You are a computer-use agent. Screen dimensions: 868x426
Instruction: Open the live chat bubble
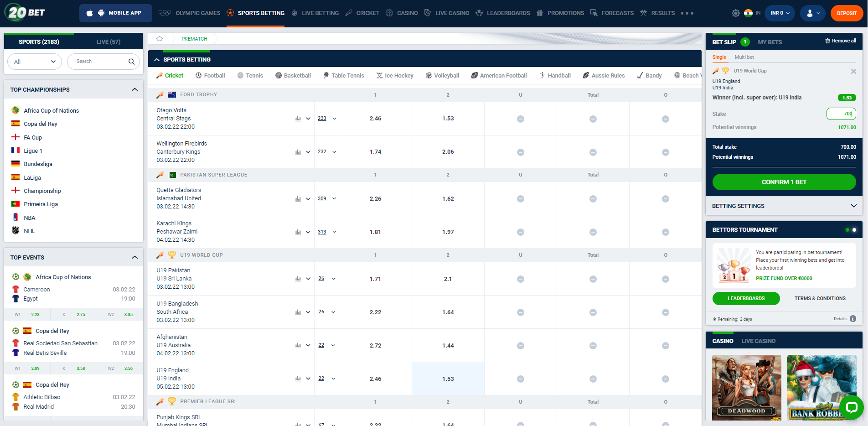[852, 407]
